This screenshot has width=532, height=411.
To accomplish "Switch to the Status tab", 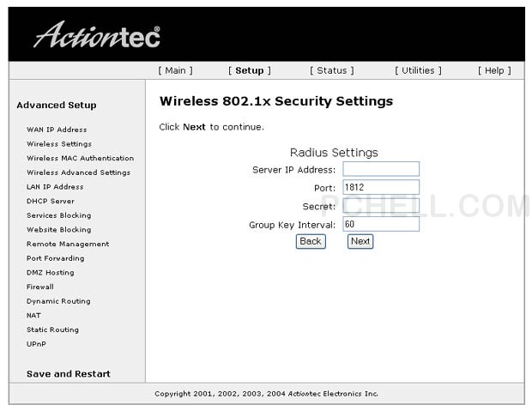I will [x=331, y=70].
